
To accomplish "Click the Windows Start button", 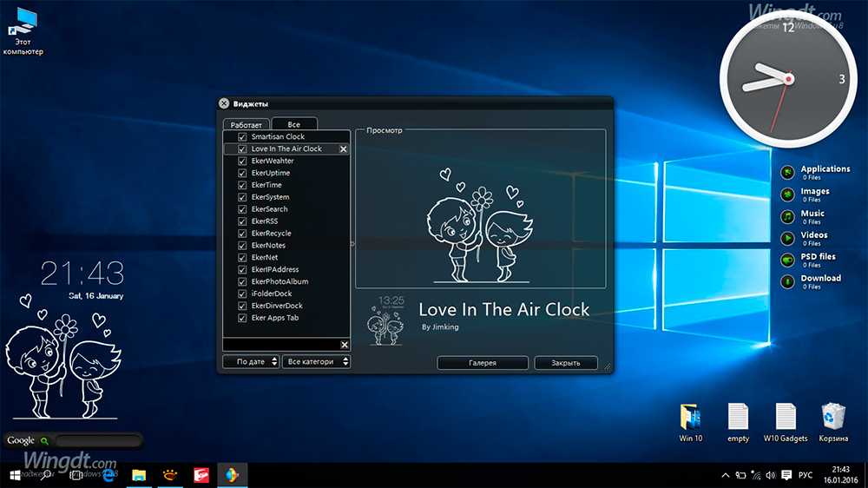I will [x=15, y=475].
